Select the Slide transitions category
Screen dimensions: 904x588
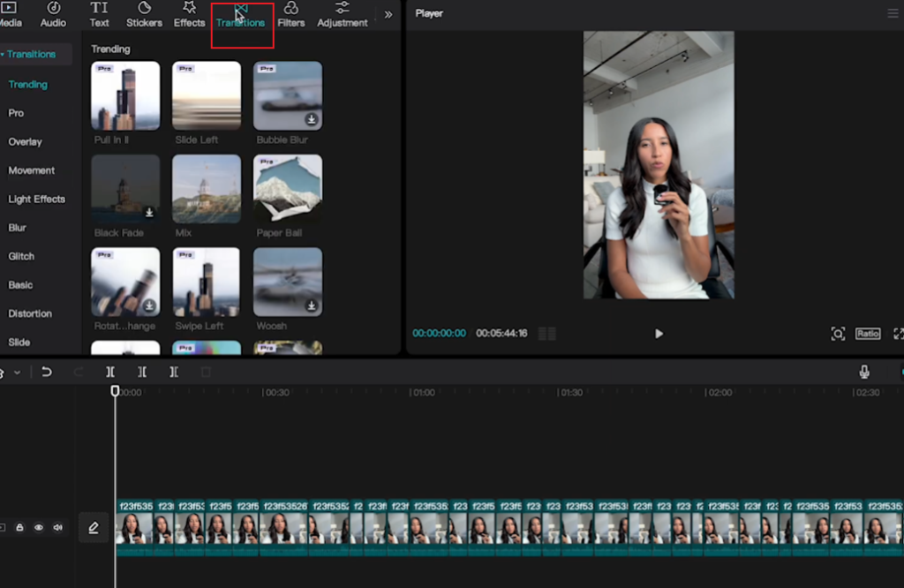pos(19,342)
